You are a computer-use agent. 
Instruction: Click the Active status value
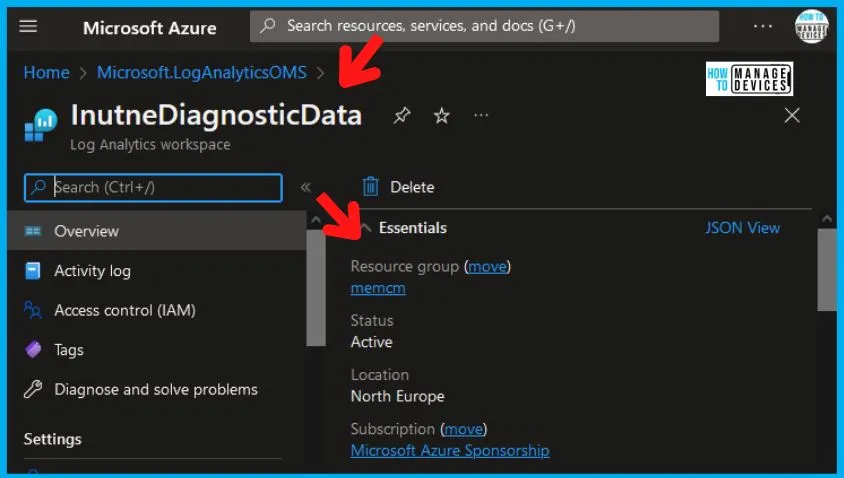(371, 342)
